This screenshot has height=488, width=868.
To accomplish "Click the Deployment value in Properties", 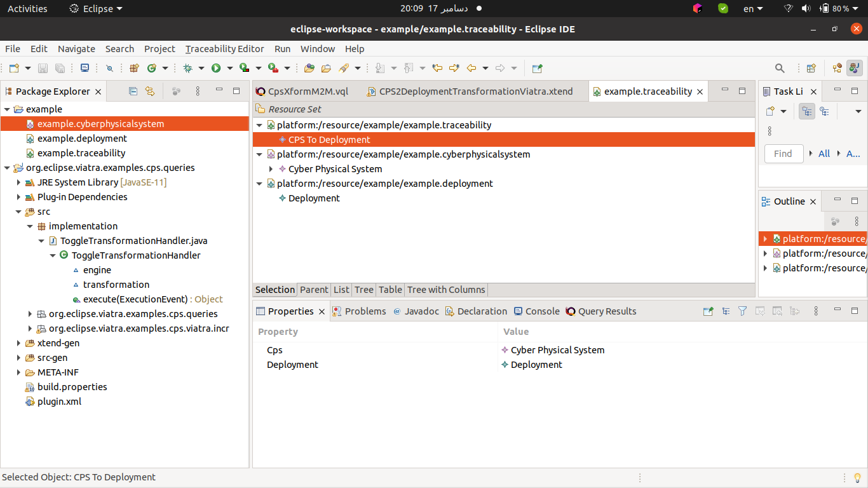I will pyautogui.click(x=536, y=365).
